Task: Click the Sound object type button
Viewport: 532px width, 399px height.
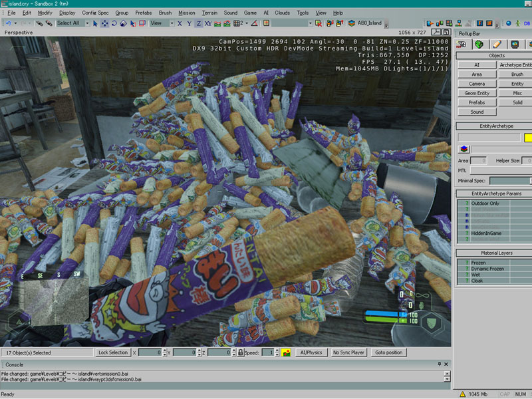Action: (x=477, y=112)
